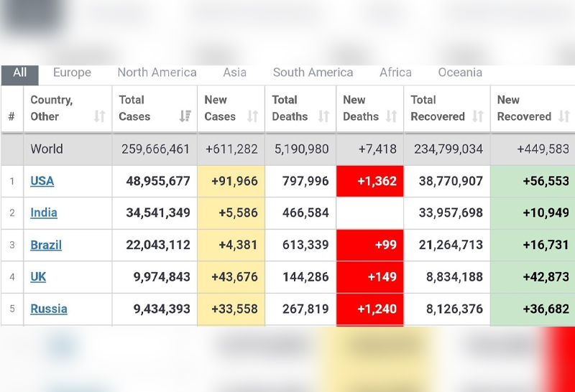Screen dimensions: 575x392
Task: Show the South America tab
Action: (313, 73)
